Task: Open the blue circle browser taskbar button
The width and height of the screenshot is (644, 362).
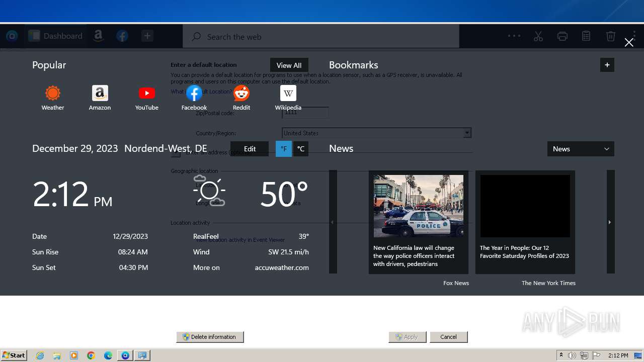Action: pyautogui.click(x=125, y=355)
